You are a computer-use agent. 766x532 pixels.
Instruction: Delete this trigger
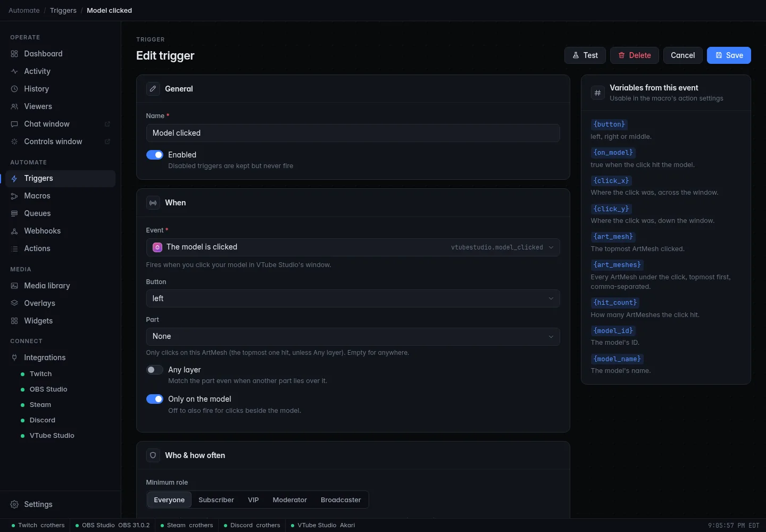pyautogui.click(x=635, y=55)
